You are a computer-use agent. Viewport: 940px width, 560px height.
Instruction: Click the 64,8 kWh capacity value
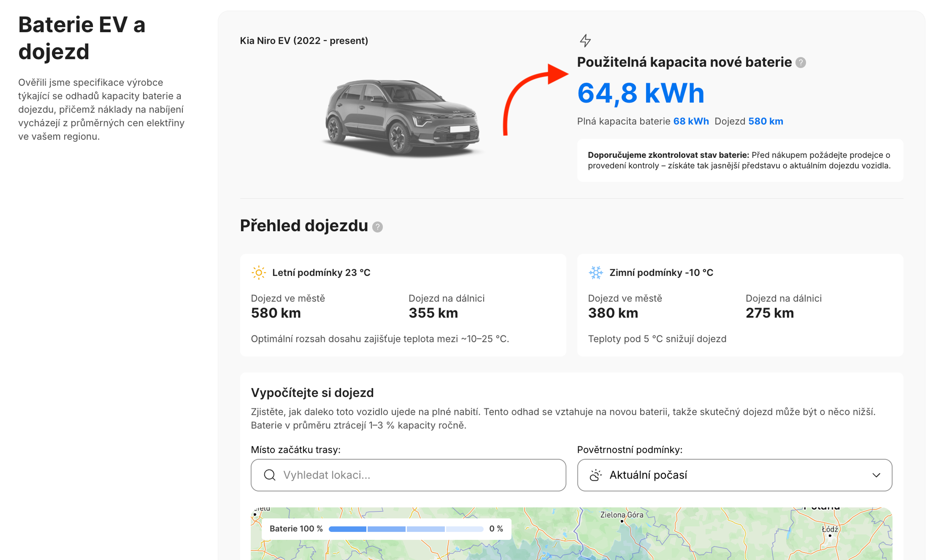click(641, 93)
